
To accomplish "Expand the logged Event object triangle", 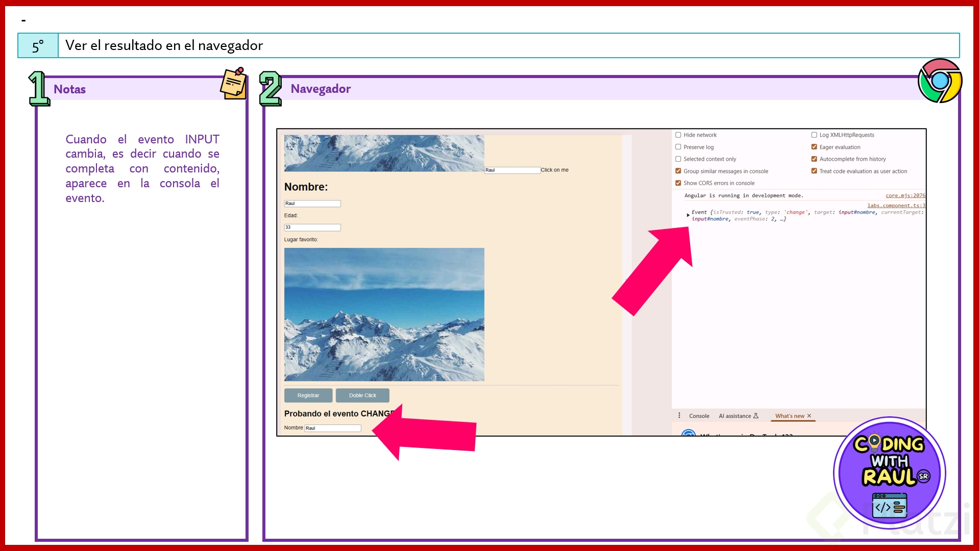I will point(688,215).
